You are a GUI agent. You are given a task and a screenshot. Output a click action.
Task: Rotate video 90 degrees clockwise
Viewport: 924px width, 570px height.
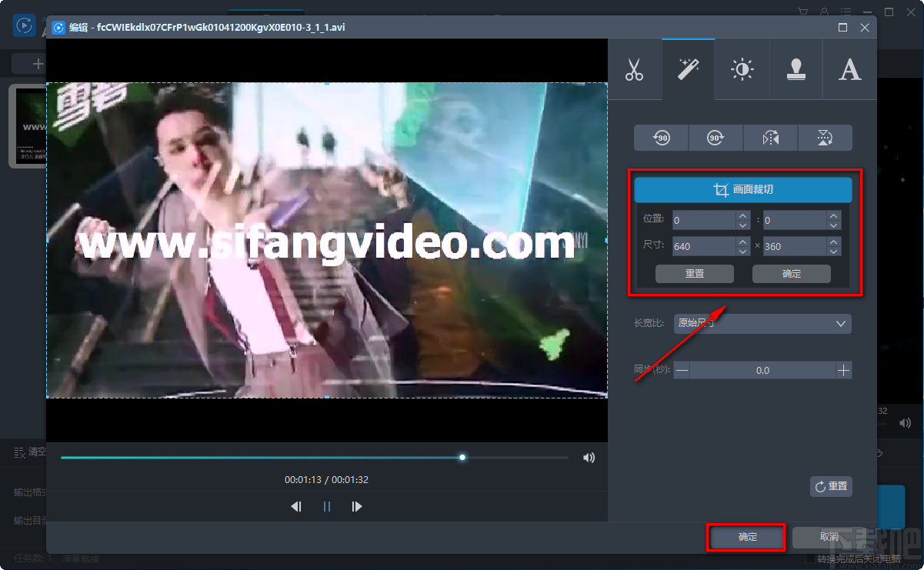[x=716, y=138]
